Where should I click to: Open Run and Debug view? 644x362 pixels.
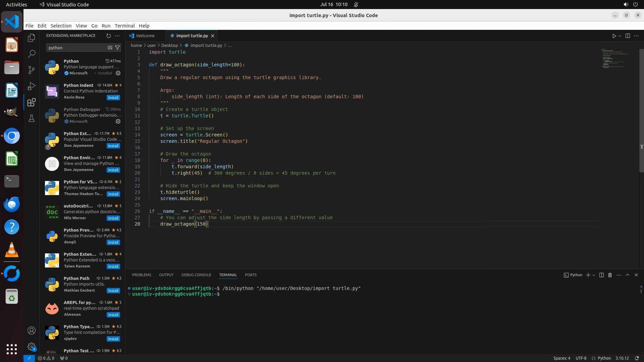(x=32, y=86)
